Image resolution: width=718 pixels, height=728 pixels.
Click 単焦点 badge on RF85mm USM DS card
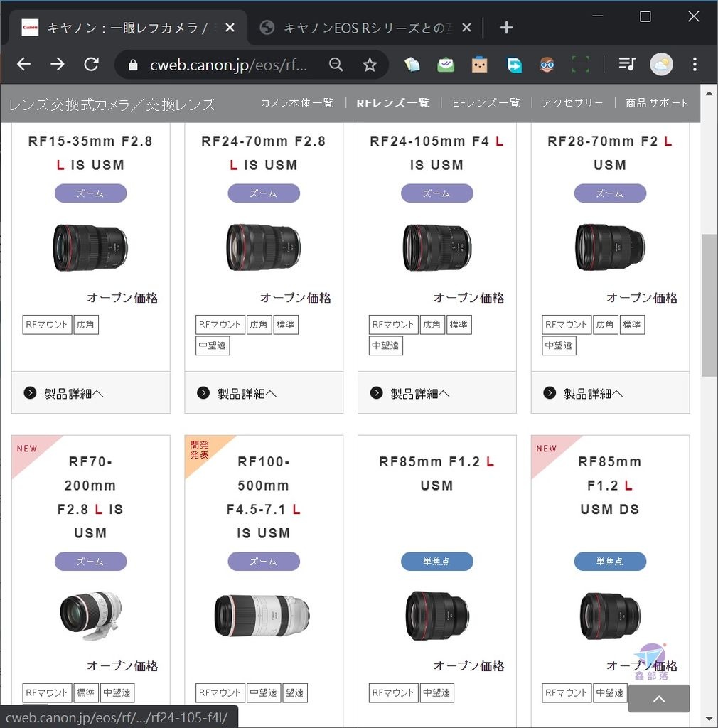610,562
